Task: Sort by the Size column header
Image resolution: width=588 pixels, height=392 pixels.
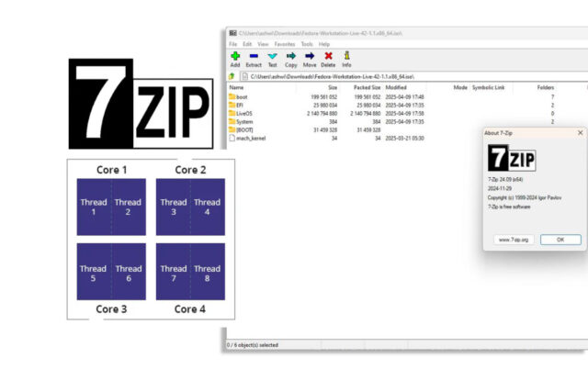Action: click(333, 87)
